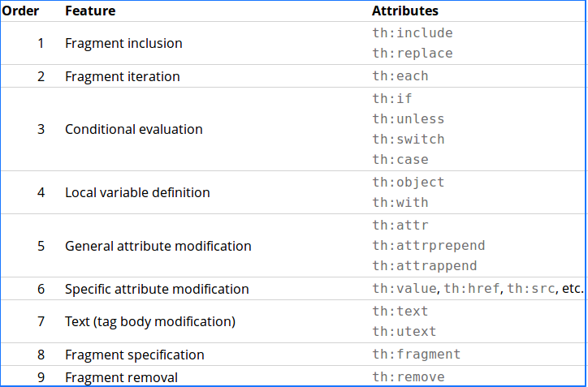Viewport: 588px width, 387px height.
Task: Click the th:object attribute code
Action: coord(409,183)
